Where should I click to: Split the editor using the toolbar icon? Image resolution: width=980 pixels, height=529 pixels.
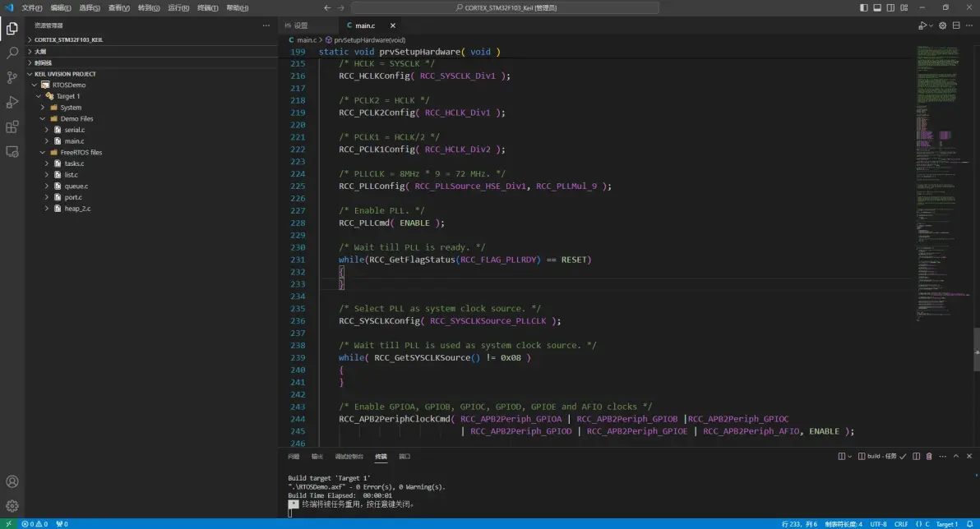tap(958, 25)
